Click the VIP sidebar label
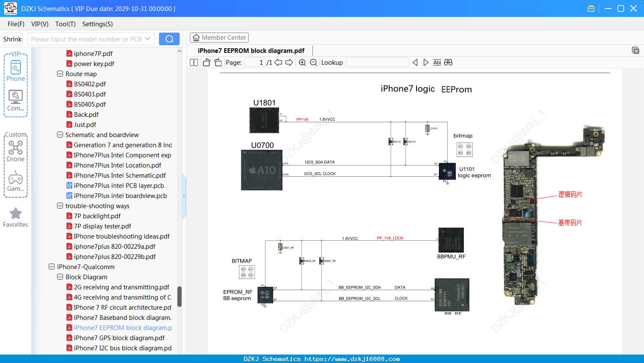 pos(16,54)
